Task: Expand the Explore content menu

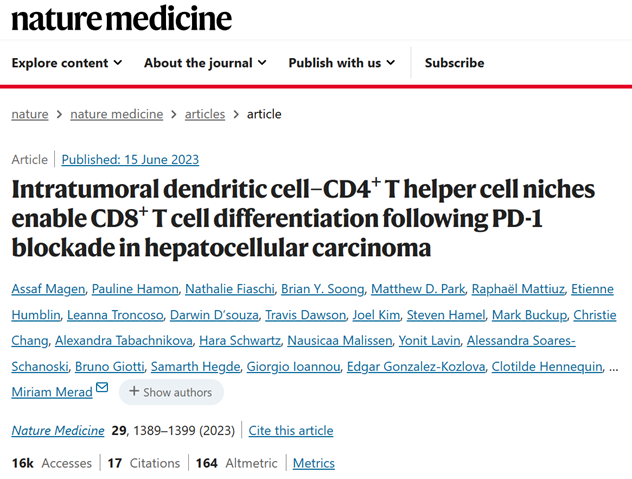Action: tap(67, 63)
